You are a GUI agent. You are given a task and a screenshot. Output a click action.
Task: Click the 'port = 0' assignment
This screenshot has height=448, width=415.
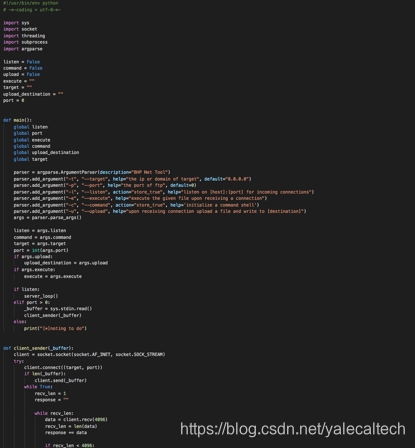pyautogui.click(x=14, y=100)
